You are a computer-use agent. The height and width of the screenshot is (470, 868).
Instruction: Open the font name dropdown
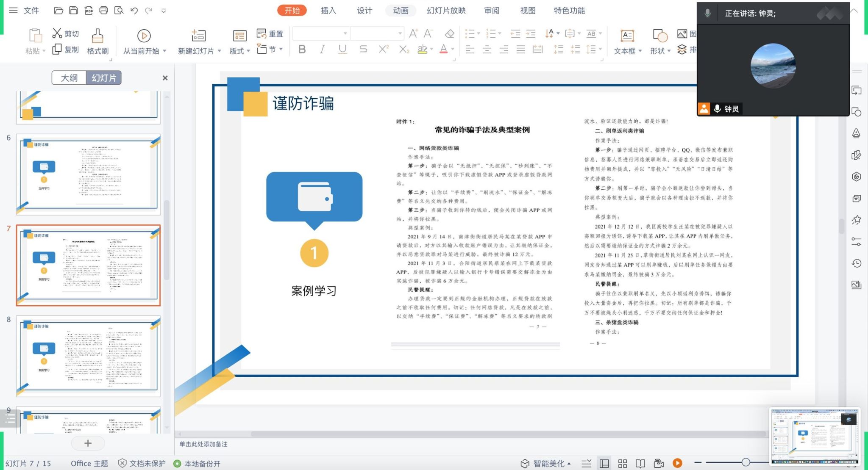tap(345, 33)
